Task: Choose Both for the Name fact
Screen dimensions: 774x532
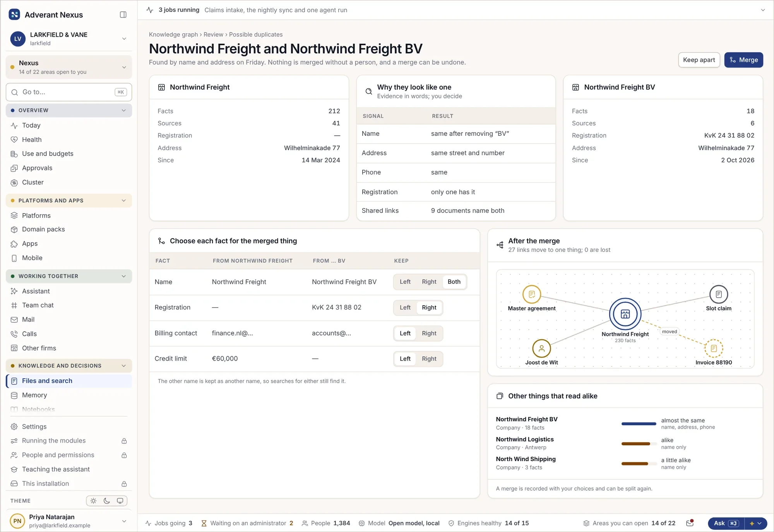Action: click(x=454, y=282)
